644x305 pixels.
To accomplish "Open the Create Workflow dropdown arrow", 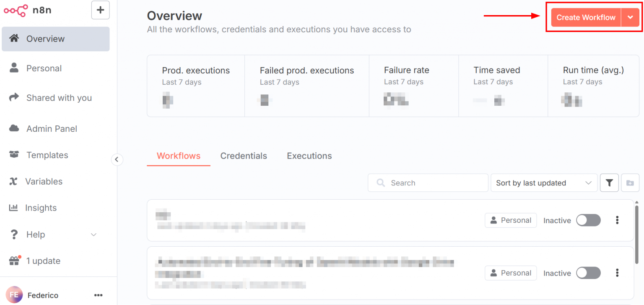I will pos(630,18).
